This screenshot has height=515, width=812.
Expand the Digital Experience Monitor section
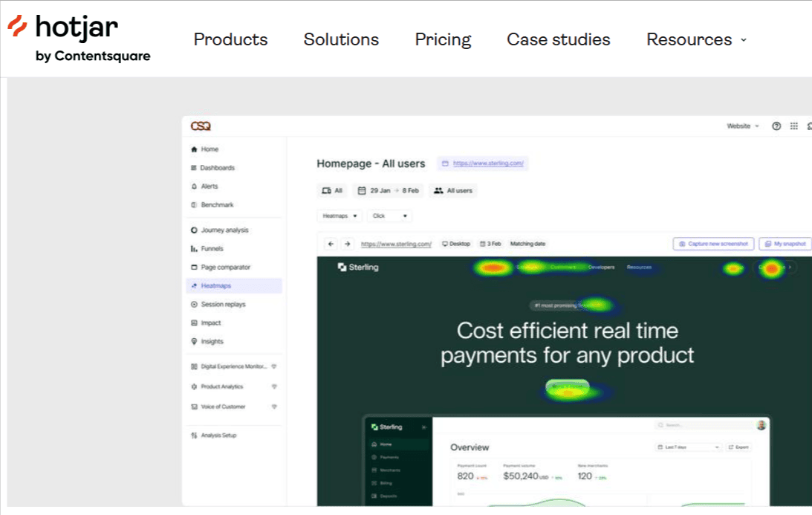[274, 367]
